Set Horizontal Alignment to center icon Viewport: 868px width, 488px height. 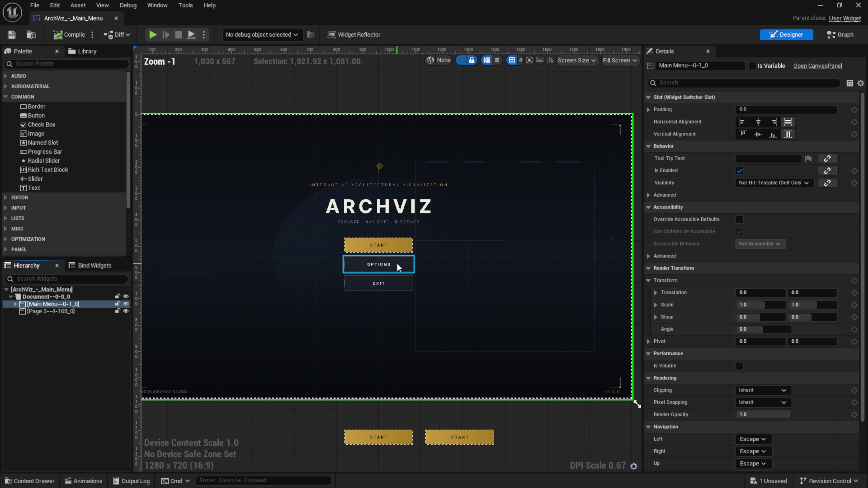coord(758,122)
